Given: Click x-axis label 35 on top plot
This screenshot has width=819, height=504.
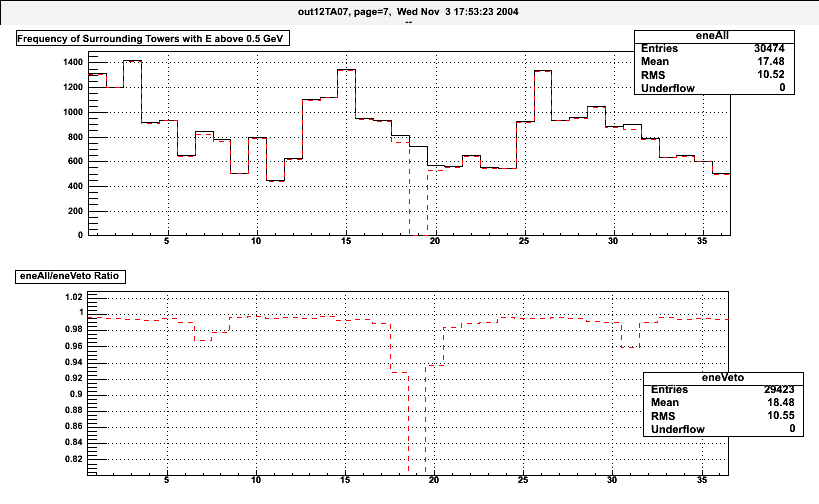Looking at the screenshot, I should 702,241.
